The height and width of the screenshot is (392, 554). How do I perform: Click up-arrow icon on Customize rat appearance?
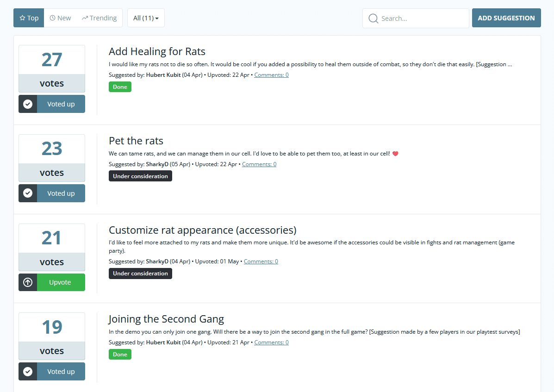pyautogui.click(x=28, y=282)
